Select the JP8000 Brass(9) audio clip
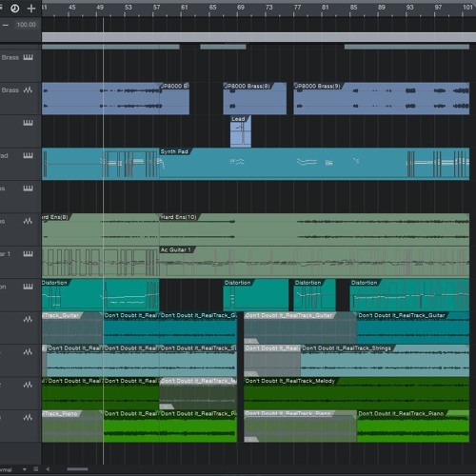The height and width of the screenshot is (476, 476). [x=382, y=98]
